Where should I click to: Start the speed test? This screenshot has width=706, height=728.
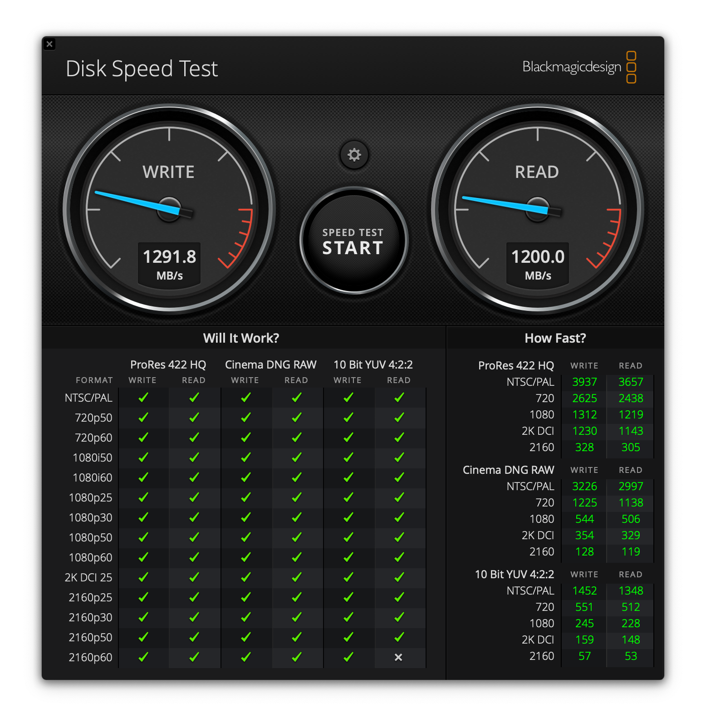click(x=353, y=241)
